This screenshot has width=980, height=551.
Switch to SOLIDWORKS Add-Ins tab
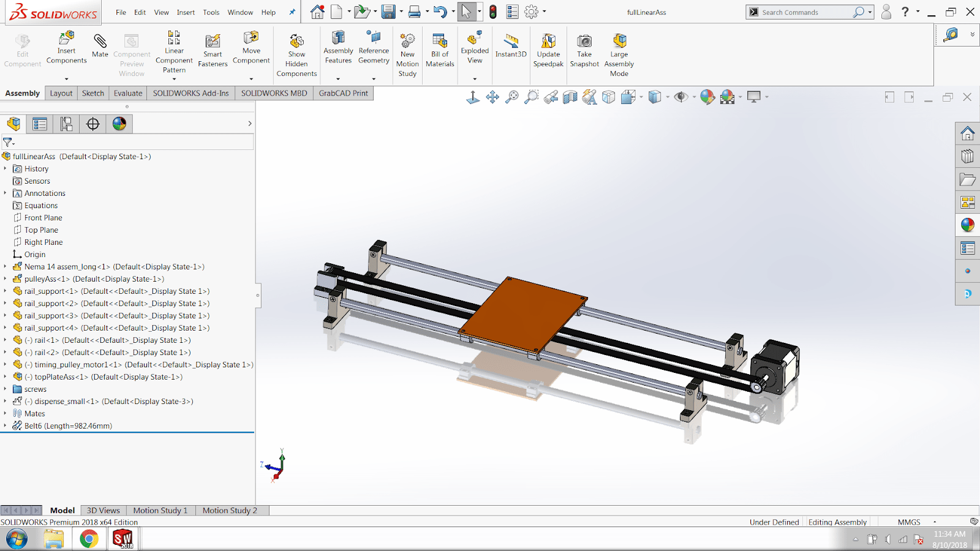click(x=191, y=93)
